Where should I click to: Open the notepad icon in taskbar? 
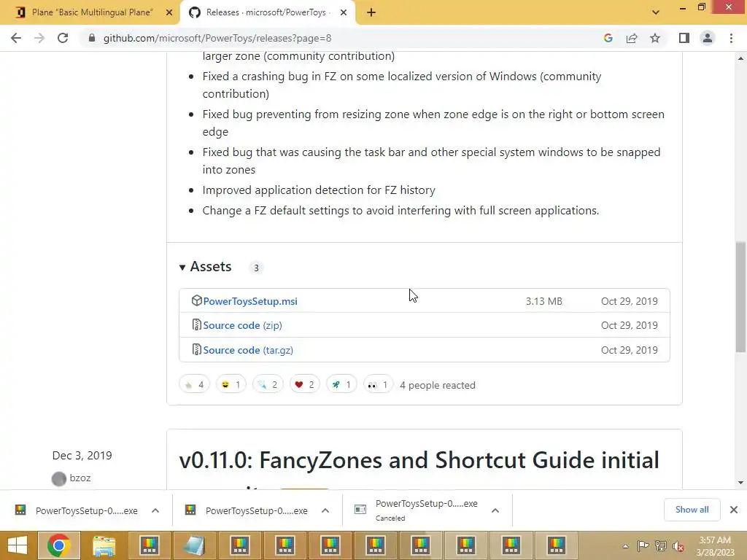click(x=194, y=546)
